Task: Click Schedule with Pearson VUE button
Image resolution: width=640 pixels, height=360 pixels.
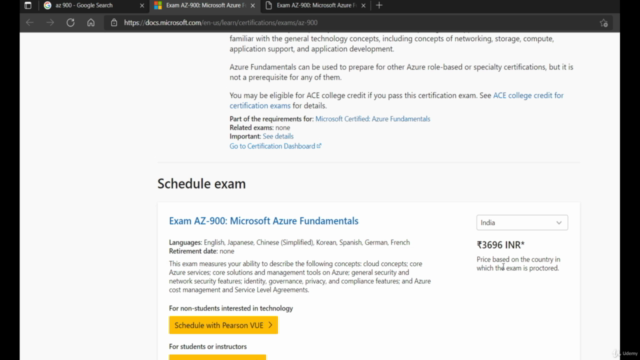Action: pyautogui.click(x=223, y=325)
